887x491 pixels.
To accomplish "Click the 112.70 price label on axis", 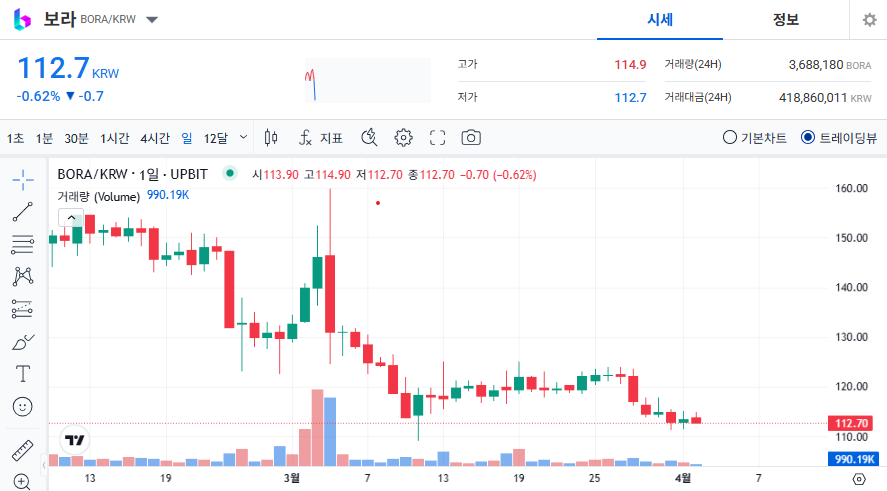I will pyautogui.click(x=851, y=423).
